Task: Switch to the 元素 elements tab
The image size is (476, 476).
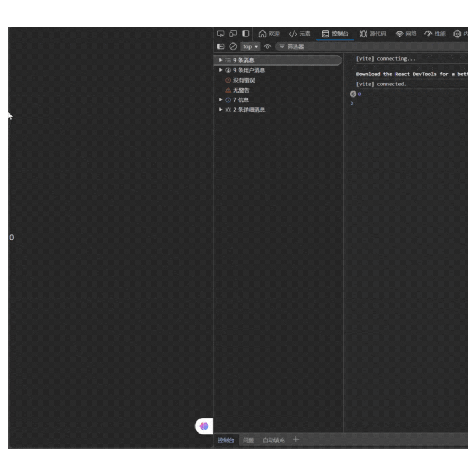Action: point(300,34)
